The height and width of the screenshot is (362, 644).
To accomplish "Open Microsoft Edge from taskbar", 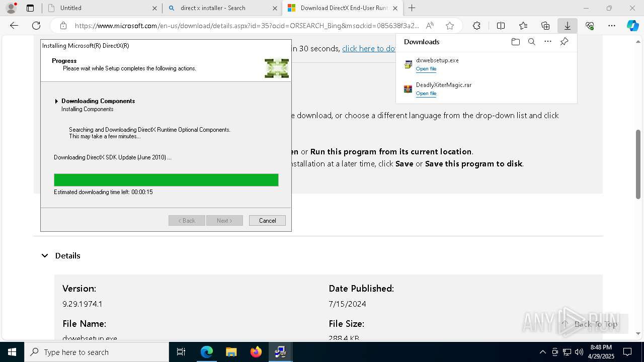I will 206,352.
